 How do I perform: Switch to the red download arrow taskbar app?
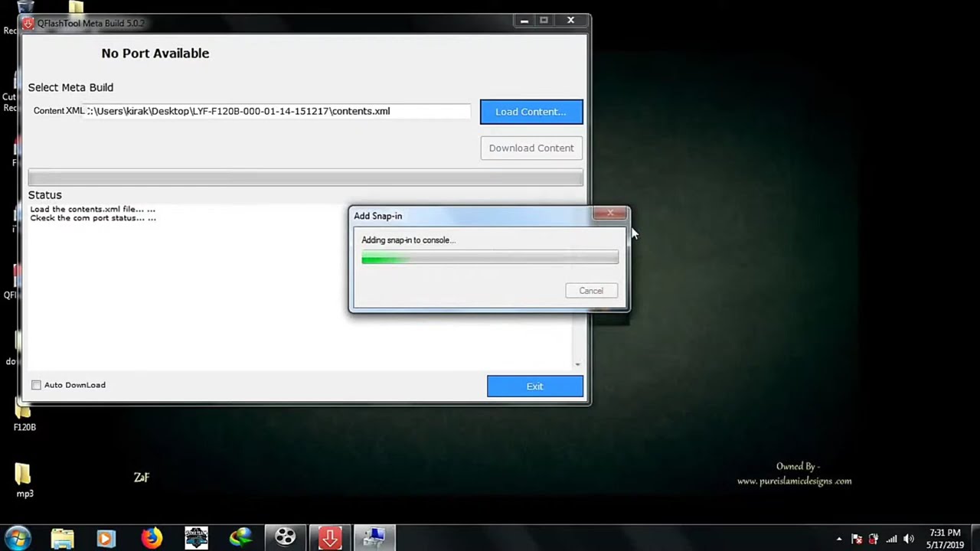click(x=330, y=538)
